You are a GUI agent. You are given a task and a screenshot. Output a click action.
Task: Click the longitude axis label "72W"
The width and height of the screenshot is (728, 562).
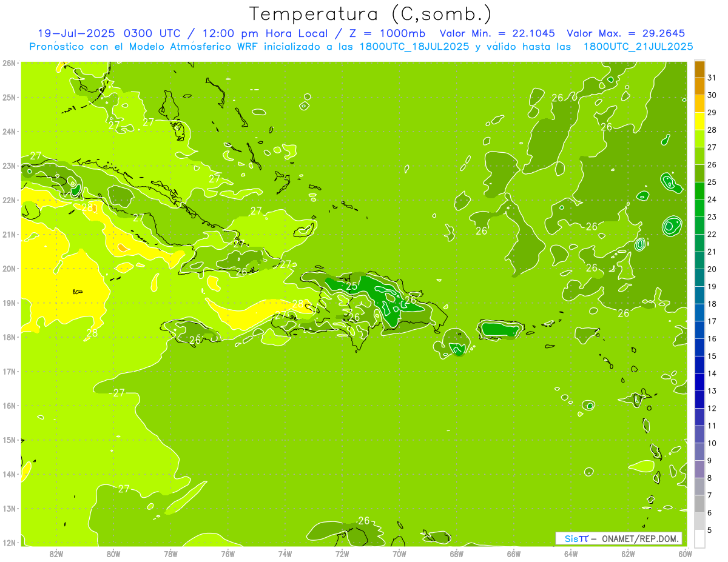coord(342,554)
